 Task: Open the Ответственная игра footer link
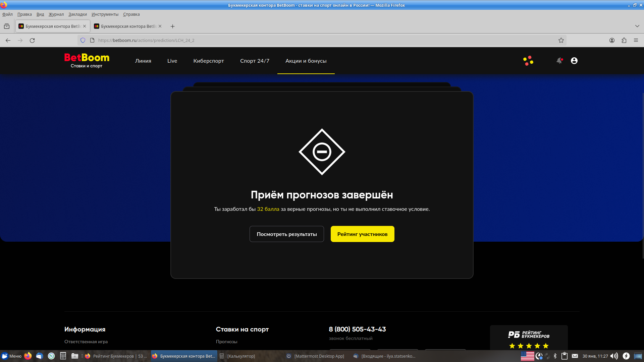(86, 342)
